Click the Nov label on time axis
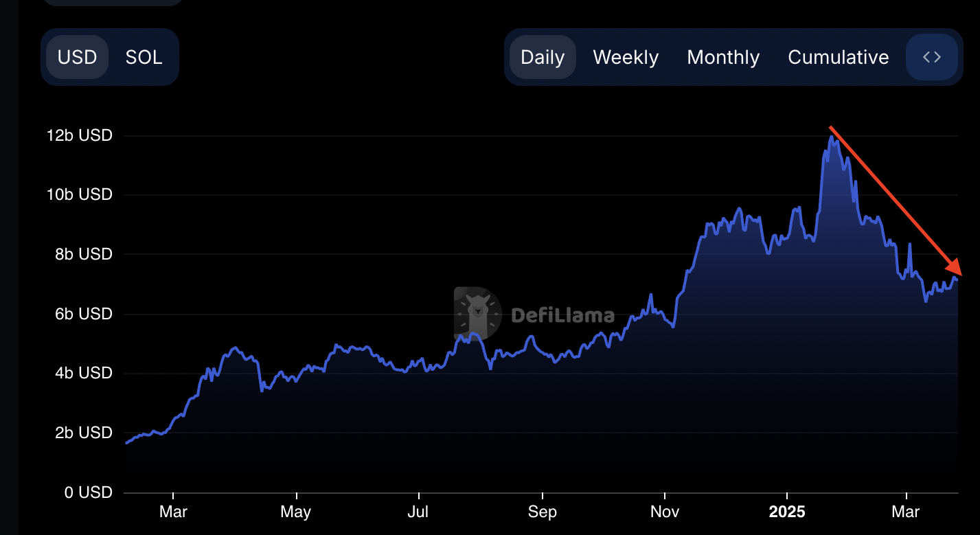Screen dimensions: 980x535 [665, 512]
